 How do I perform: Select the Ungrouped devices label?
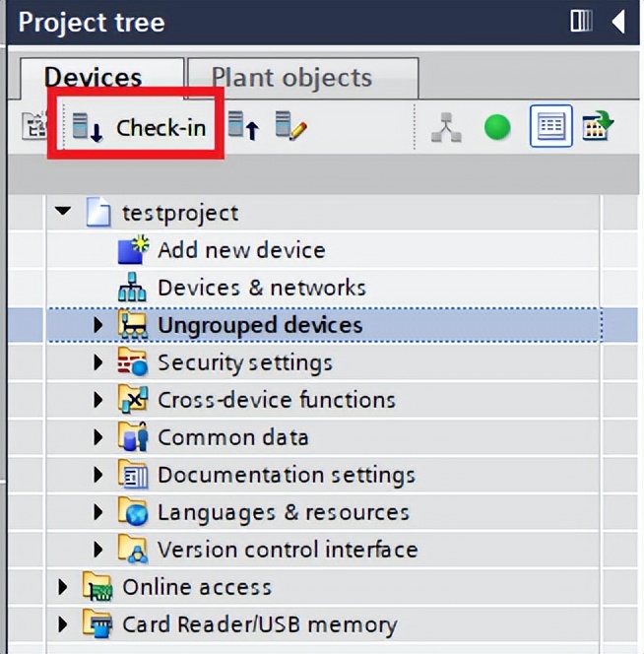click(260, 325)
